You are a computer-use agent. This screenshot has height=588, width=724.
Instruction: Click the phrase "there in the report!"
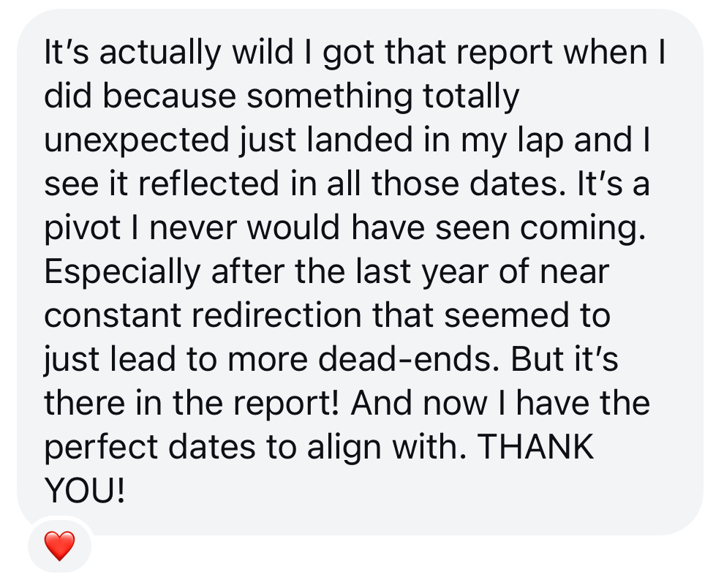192,403
